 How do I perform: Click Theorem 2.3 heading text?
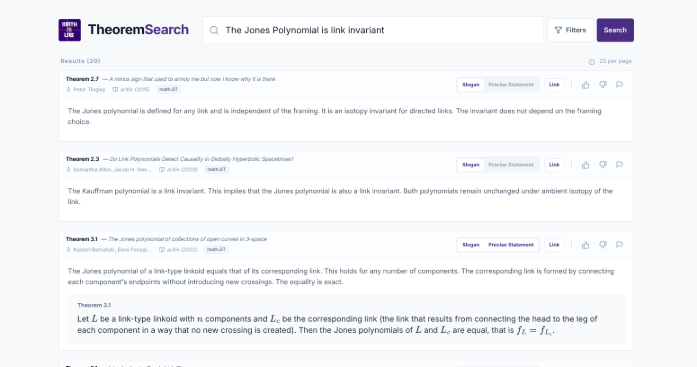82,159
